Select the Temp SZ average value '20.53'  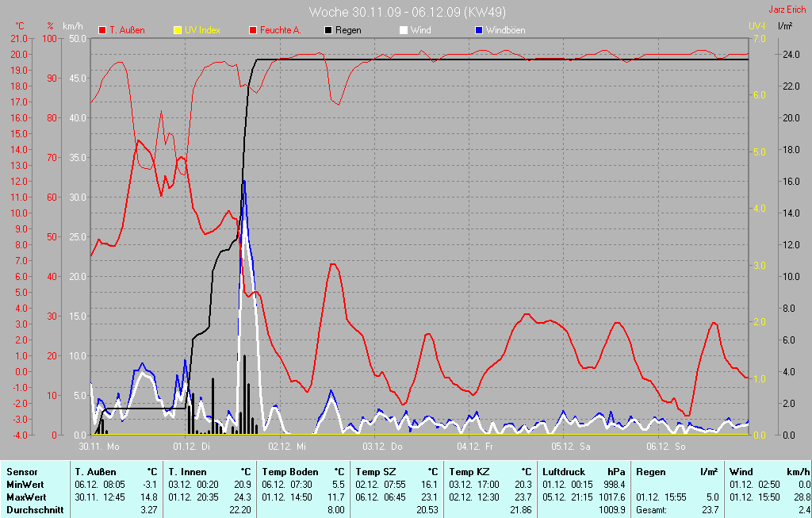(x=427, y=510)
